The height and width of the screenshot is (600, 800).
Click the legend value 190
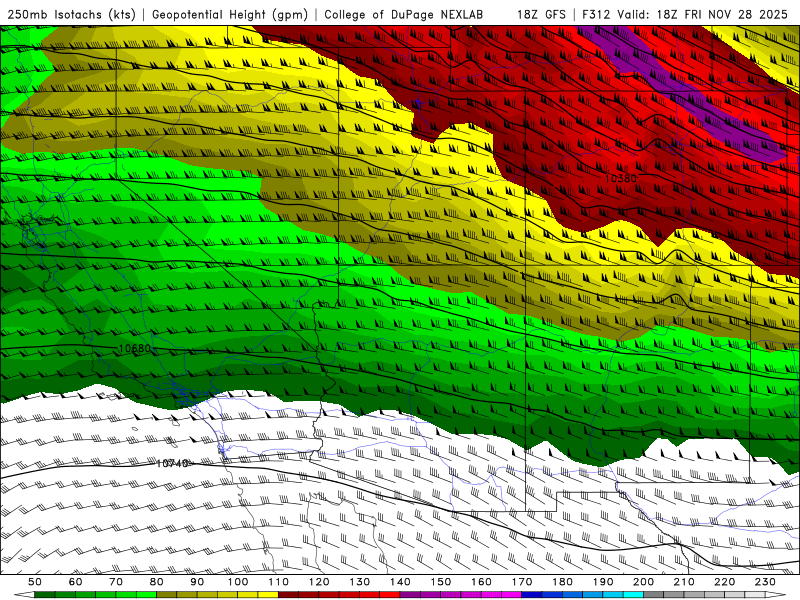coord(603,582)
